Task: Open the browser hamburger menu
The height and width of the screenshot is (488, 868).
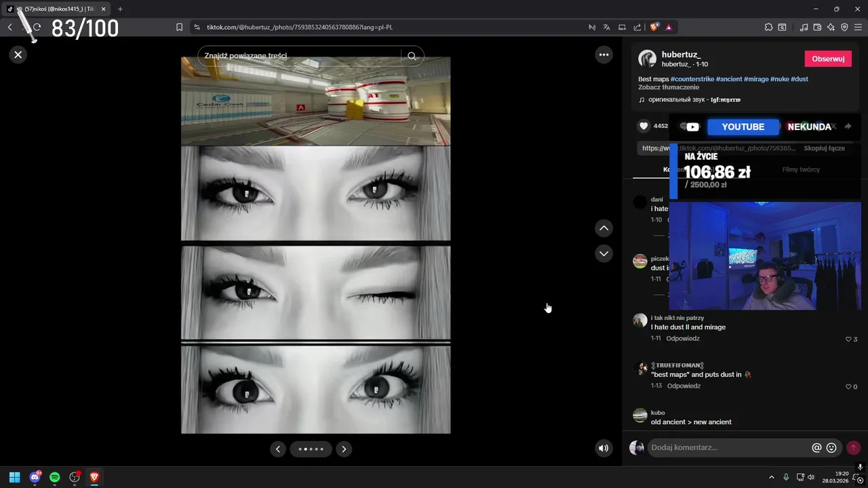Action: click(x=858, y=27)
